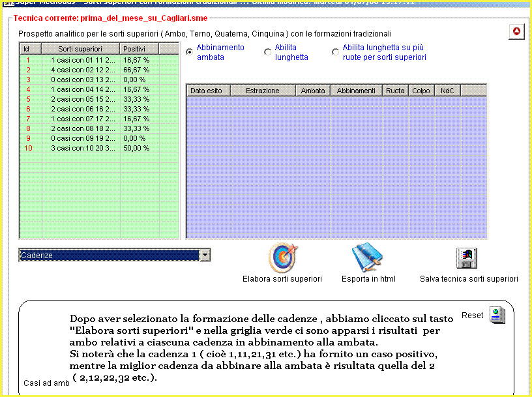Click the Abbinamenti column header
The width and height of the screenshot is (532, 397).
click(356, 91)
